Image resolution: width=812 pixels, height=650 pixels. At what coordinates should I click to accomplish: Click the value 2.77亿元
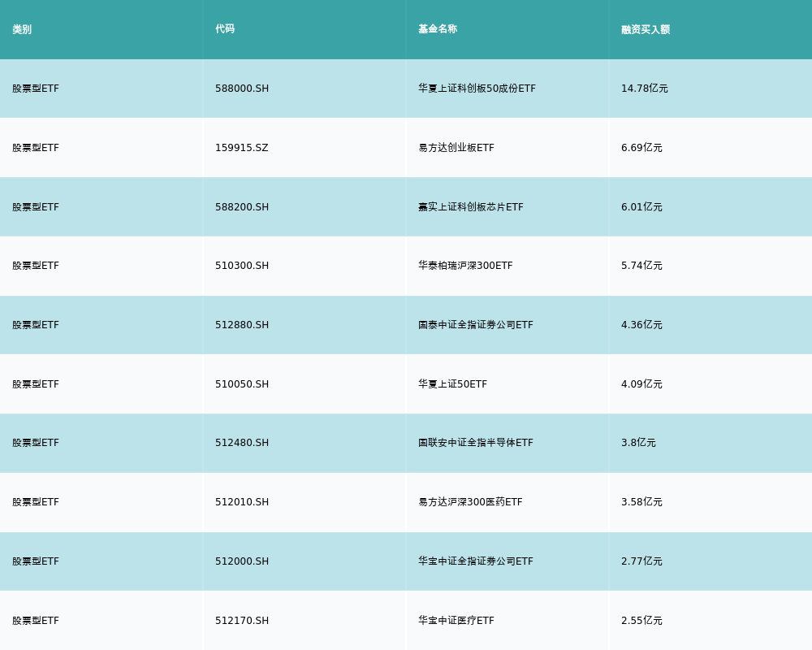point(641,561)
